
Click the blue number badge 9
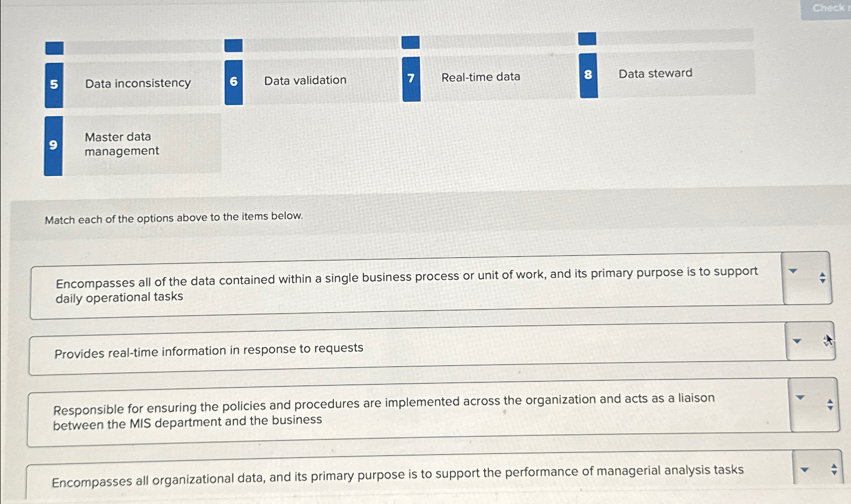pos(54,145)
